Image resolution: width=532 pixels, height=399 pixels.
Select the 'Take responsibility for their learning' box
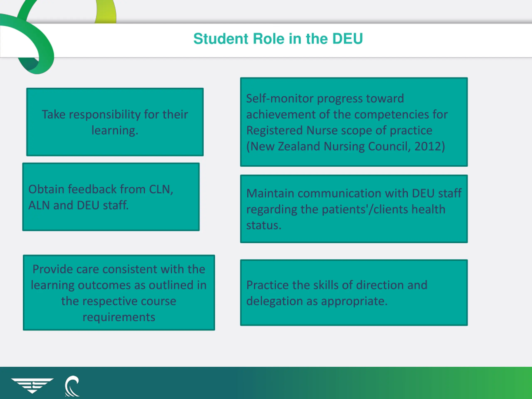(115, 122)
